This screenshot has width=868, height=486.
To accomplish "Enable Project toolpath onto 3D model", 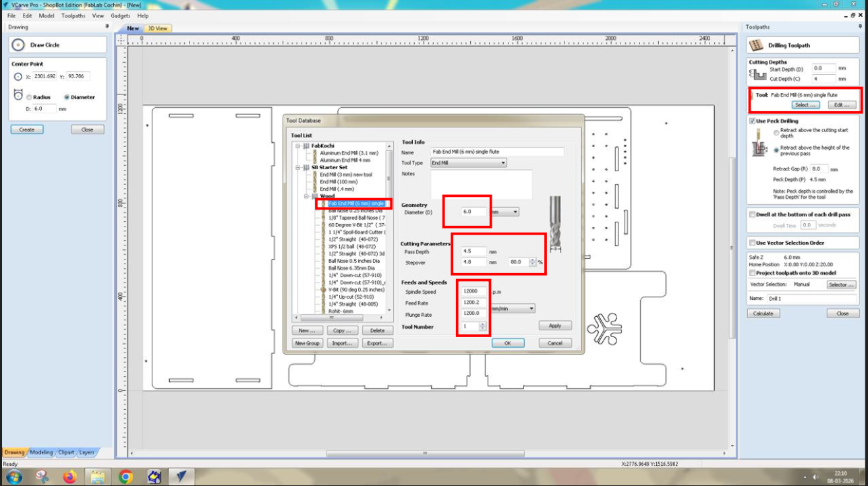I will pos(753,273).
